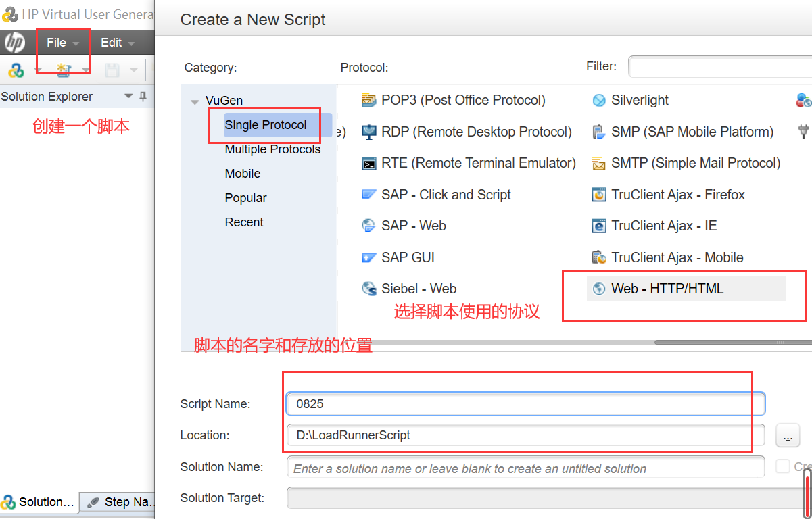This screenshot has height=519, width=812.
Task: Select the VuGen category
Action: coord(224,101)
